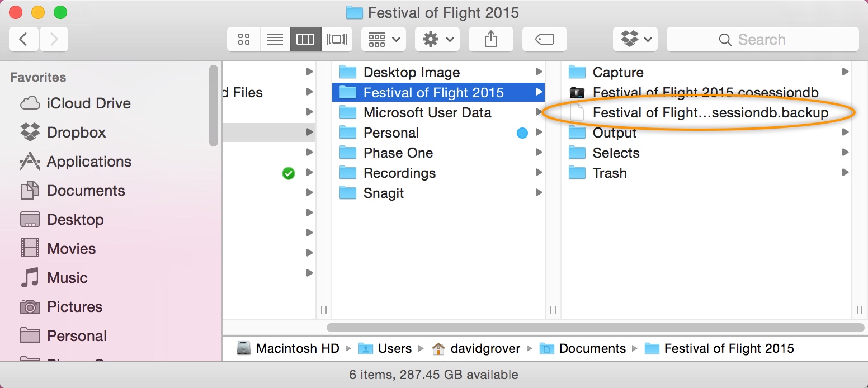Click Macintosh HD in path bar
Viewport: 868px width, 388px height.
(288, 348)
